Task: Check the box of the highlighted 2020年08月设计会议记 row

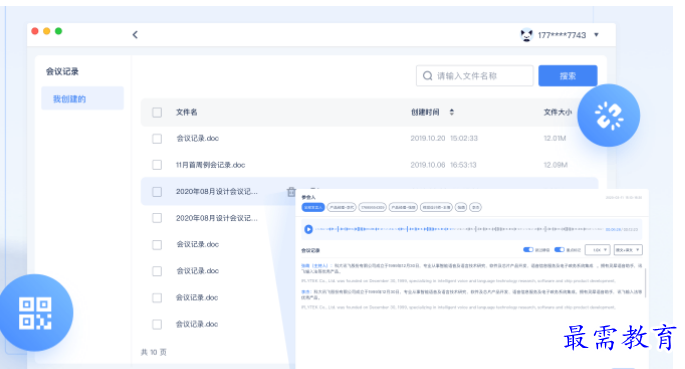Action: [x=157, y=192]
